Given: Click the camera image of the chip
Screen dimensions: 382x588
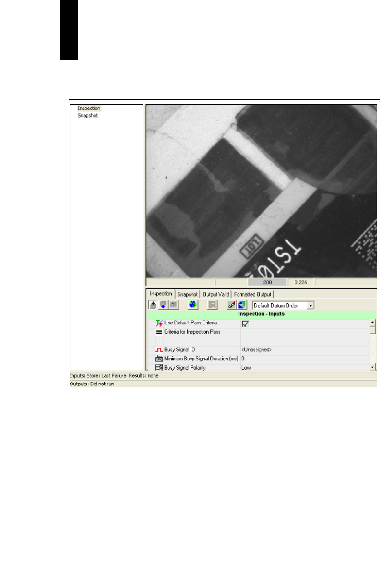Looking at the screenshot, I should [261, 191].
